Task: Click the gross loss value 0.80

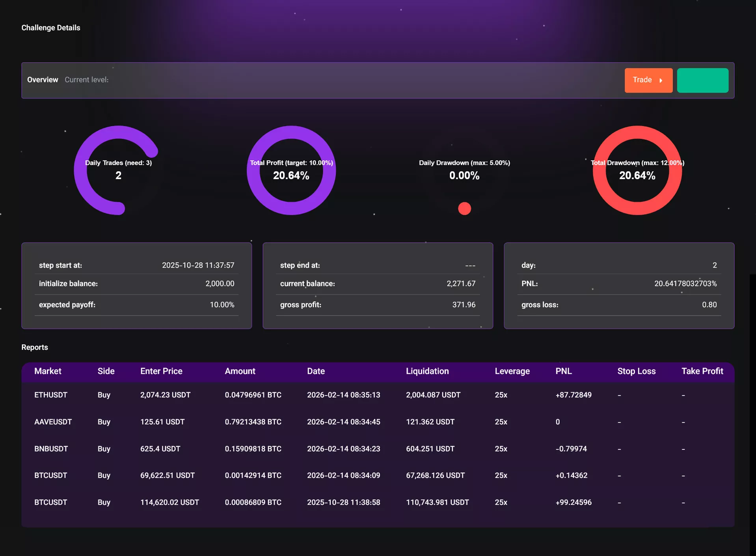Action: point(709,305)
